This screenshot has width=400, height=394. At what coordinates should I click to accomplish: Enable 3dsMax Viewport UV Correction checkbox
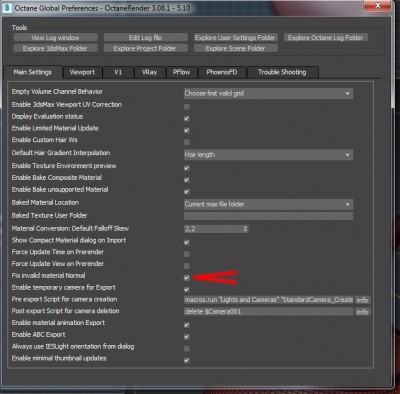click(x=187, y=107)
